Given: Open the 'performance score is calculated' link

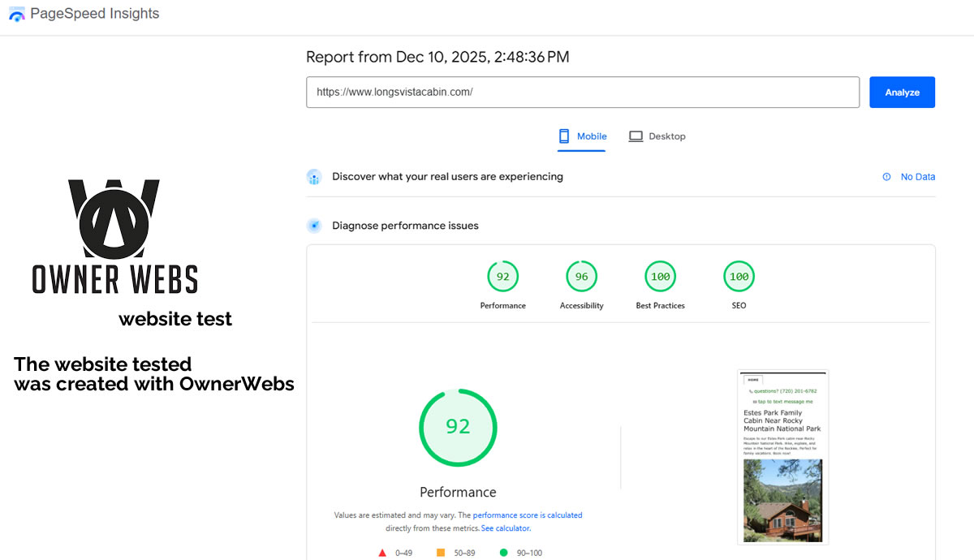Looking at the screenshot, I should tap(528, 515).
